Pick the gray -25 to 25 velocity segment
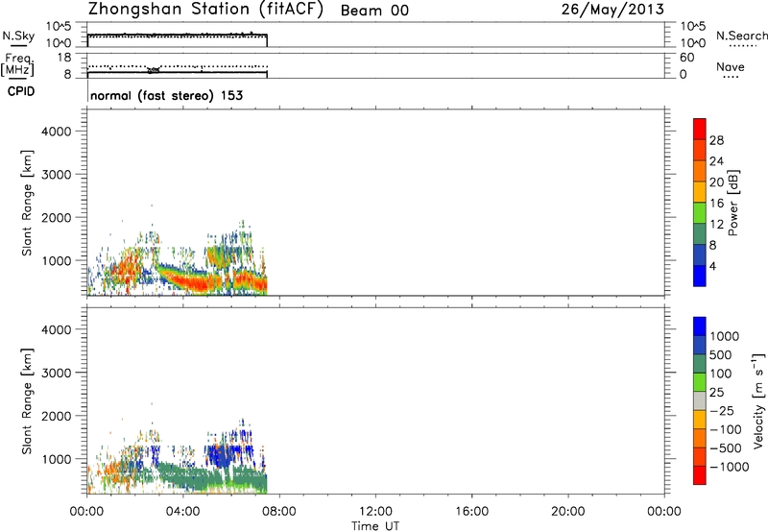Viewport: 768px width, 532px height. pyautogui.click(x=700, y=400)
